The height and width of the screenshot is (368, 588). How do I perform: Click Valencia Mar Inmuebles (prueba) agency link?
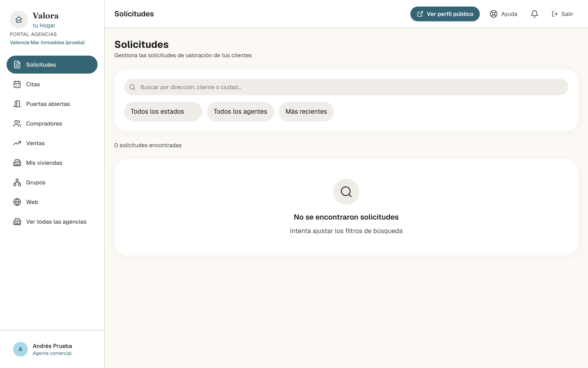click(x=47, y=43)
